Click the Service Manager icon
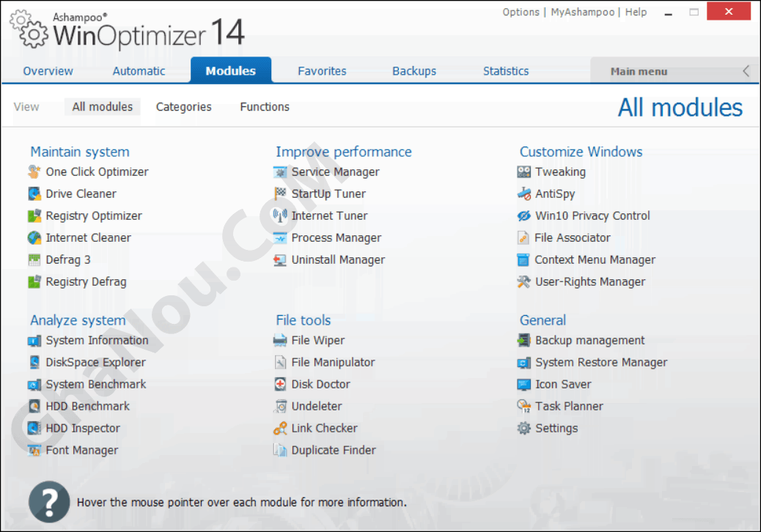761x532 pixels. 280,171
